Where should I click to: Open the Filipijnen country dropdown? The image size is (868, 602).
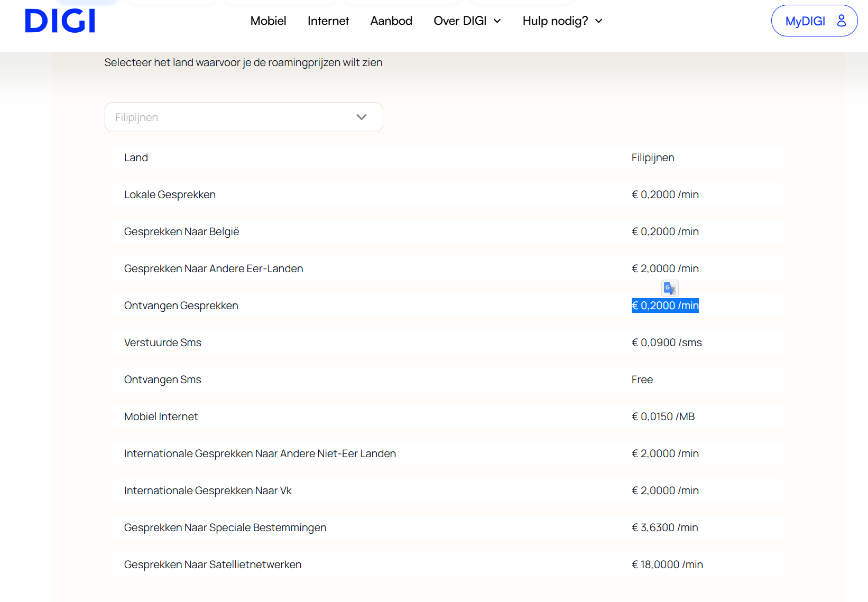[x=244, y=117]
